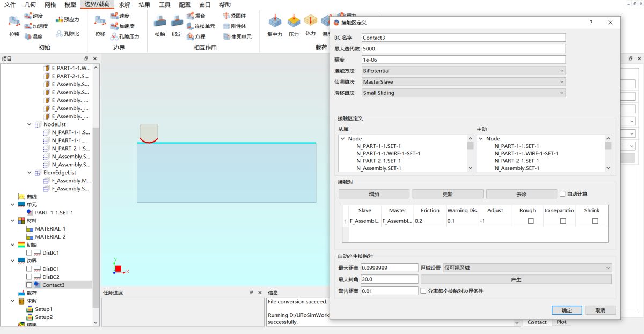The height and width of the screenshot is (334, 644).
Task: Select the 连接单元 tool icon
Action: point(190,26)
